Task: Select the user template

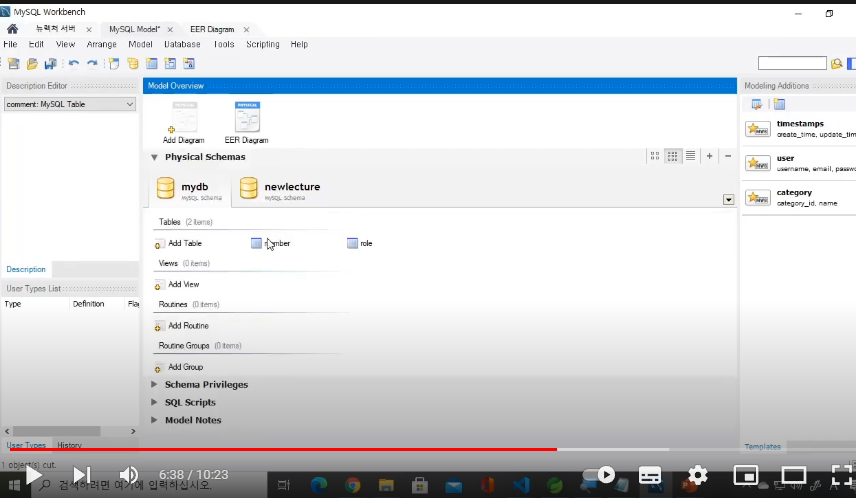Action: [x=799, y=163]
